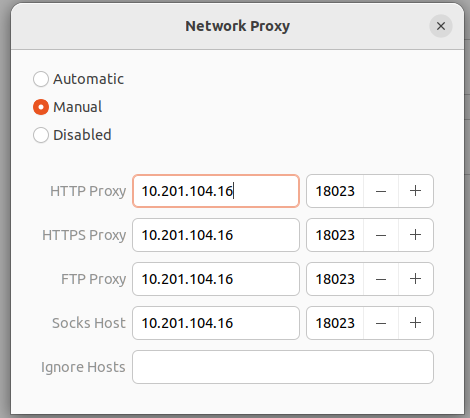
Task: Click the empty Ignore Hosts field
Action: coord(283,367)
